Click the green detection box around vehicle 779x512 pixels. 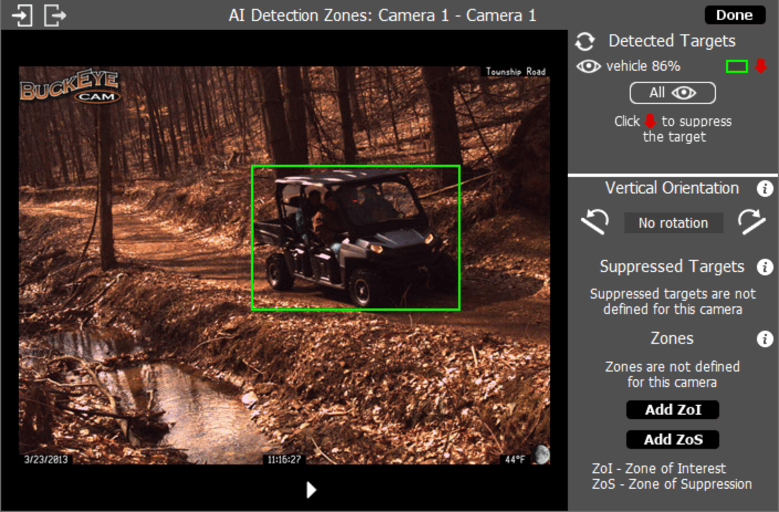pos(355,167)
